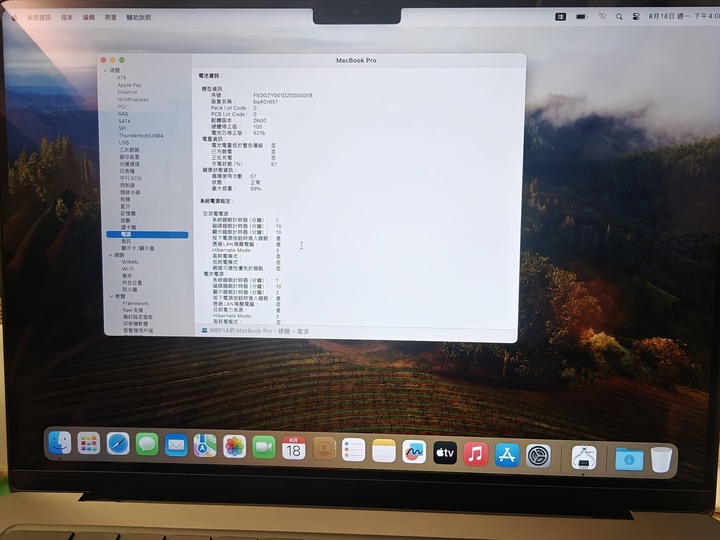Launch Freeform from the Dock
Viewport: 720px width, 540px height.
pos(414,452)
